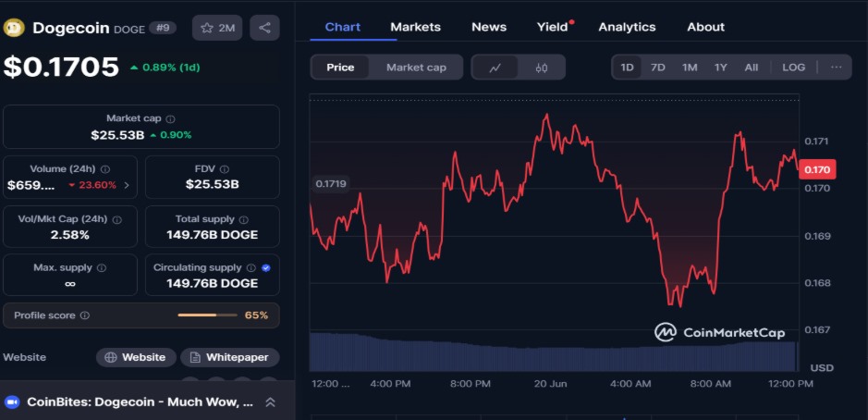This screenshot has height=420, width=868.
Task: Show Volume (24h) info icon
Action: 105,169
